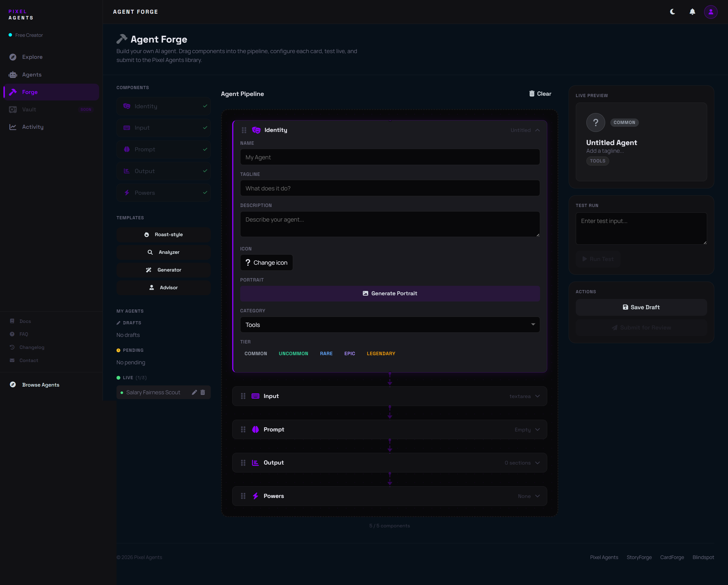Delete Salary Fairness Scout with trash icon
The image size is (728, 585).
click(202, 392)
